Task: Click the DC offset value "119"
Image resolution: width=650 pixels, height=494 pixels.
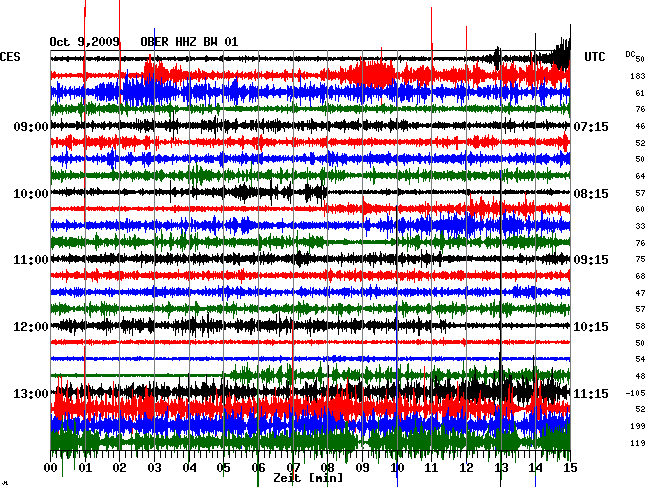Action: pyautogui.click(x=638, y=443)
